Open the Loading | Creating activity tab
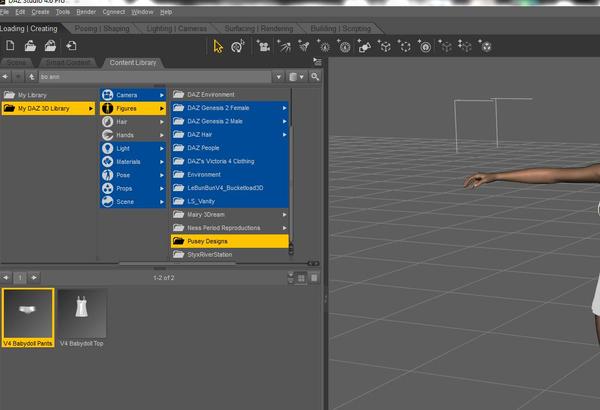This screenshot has height=410, width=600. pyautogui.click(x=29, y=28)
